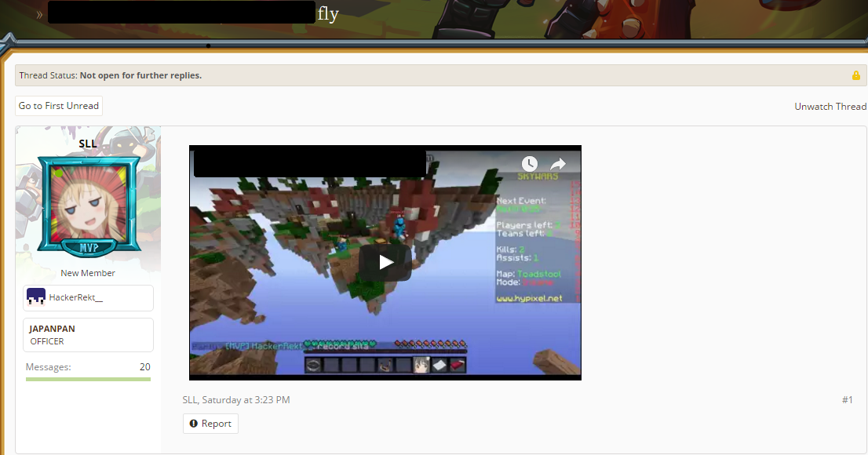The height and width of the screenshot is (455, 868).
Task: Click the HackerRekt__ Minecraft head icon
Action: click(36, 297)
